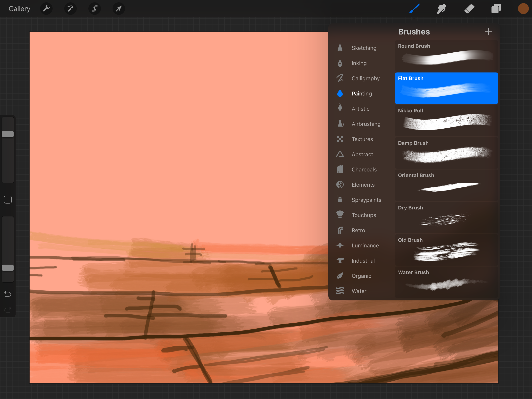Return to the Gallery
The image size is (532, 399).
[x=19, y=9]
